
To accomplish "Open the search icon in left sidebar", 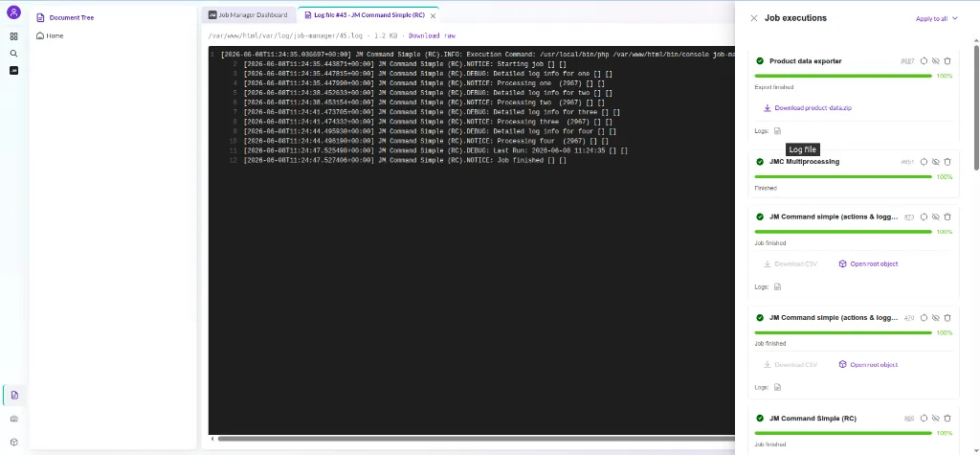I will pyautogui.click(x=13, y=54).
